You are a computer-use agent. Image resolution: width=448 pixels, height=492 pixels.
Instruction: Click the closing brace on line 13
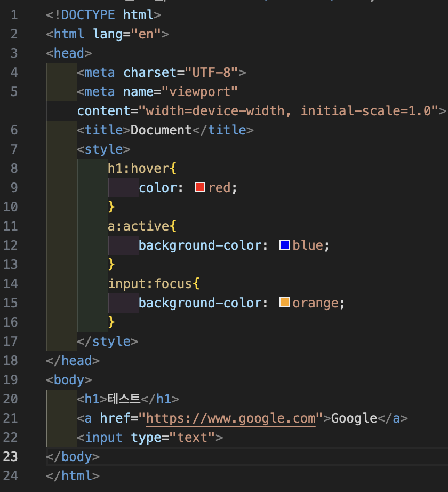click(x=111, y=265)
